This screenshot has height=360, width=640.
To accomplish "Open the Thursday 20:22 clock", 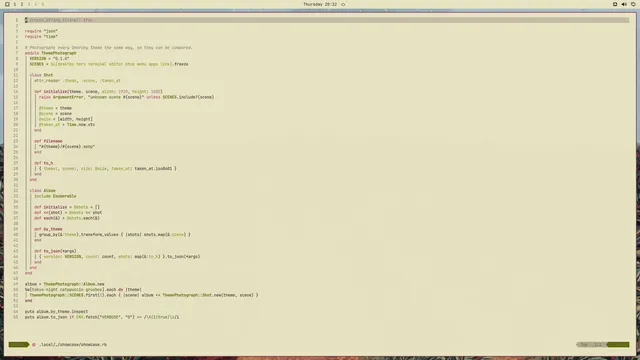I will (x=320, y=4).
